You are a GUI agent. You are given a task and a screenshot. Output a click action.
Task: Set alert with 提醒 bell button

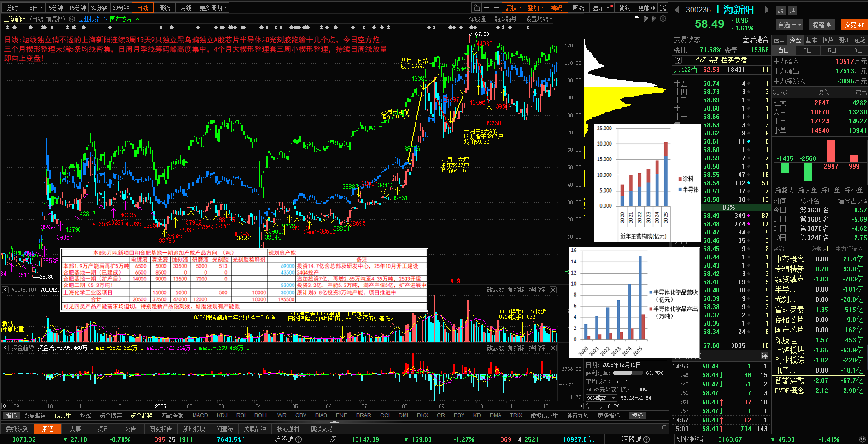(x=821, y=25)
